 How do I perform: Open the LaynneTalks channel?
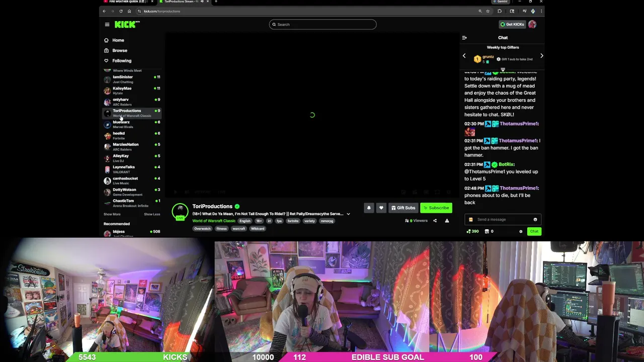tap(132, 169)
